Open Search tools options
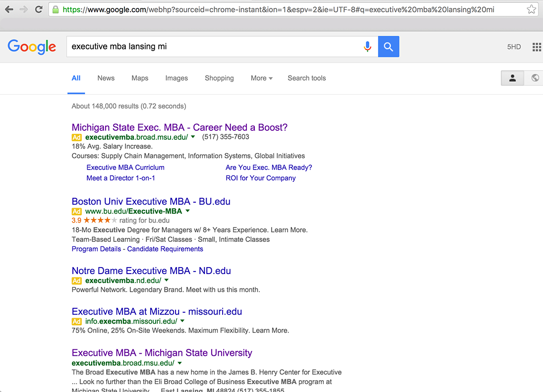 tap(307, 78)
